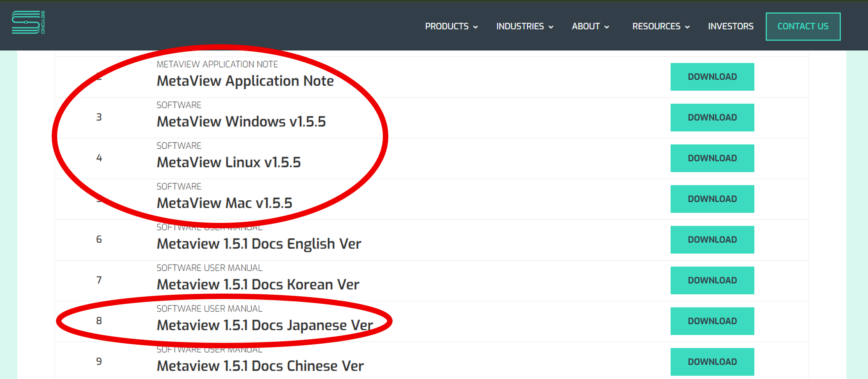The width and height of the screenshot is (868, 379).
Task: Expand the About menu chevron
Action: tap(606, 27)
